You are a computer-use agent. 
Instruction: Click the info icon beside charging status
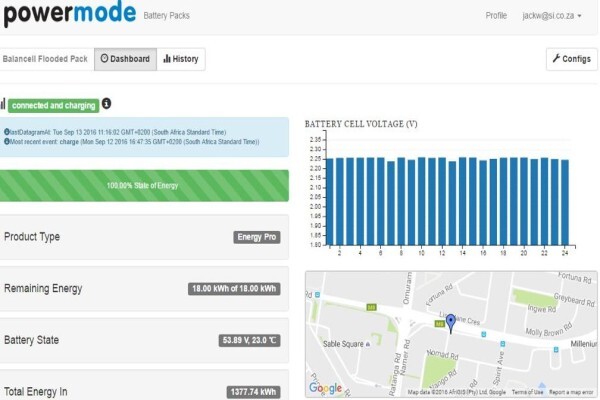(x=106, y=103)
